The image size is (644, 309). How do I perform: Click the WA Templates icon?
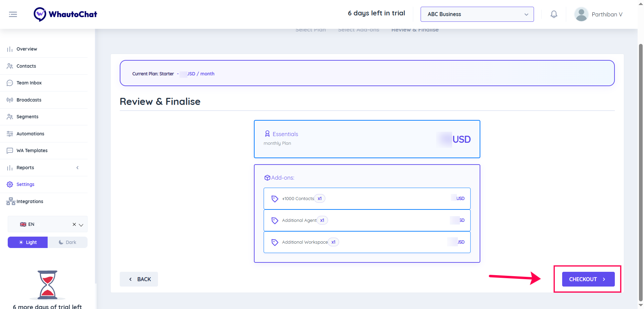[10, 150]
